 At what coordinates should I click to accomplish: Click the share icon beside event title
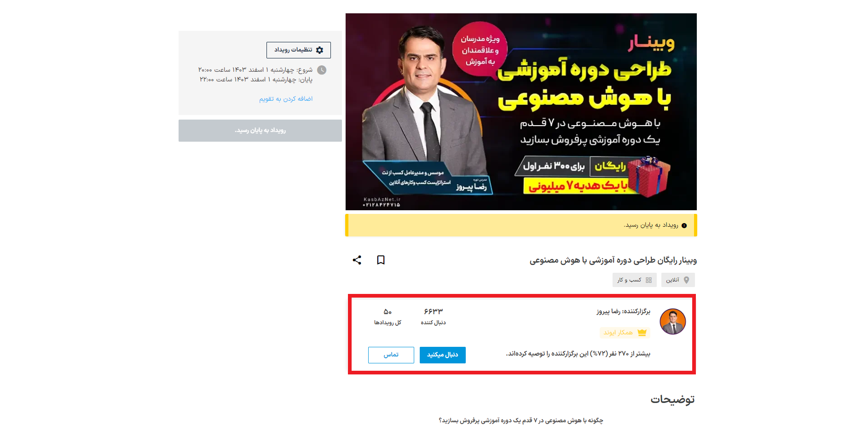tap(357, 260)
